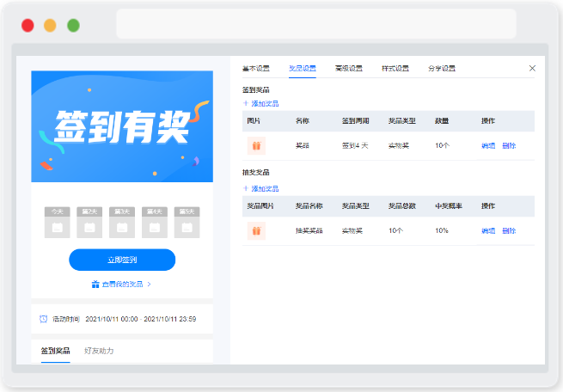Image resolution: width=563 pixels, height=392 pixels.
Task: Click the plus icon under 抽奖奖品 heading
Action: click(246, 188)
